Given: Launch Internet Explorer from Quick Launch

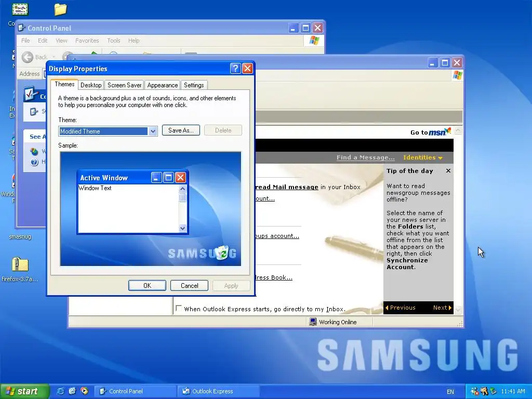Looking at the screenshot, I should click(x=60, y=391).
